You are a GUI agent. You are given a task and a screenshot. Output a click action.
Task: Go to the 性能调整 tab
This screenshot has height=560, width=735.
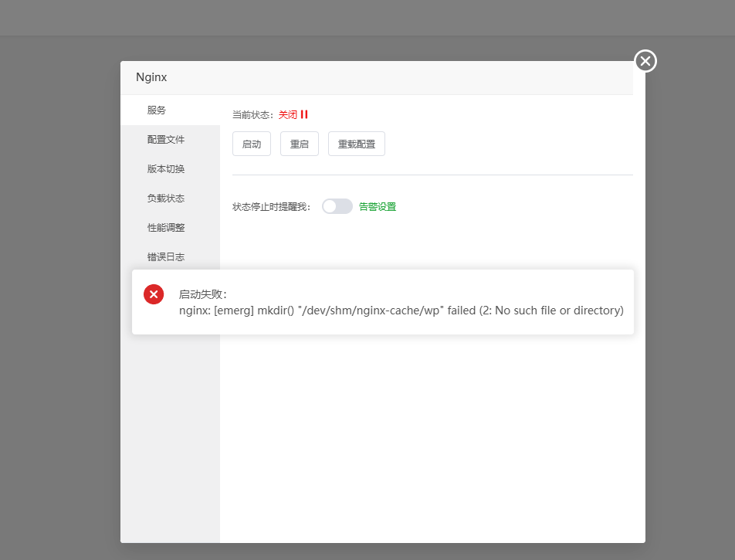point(170,227)
